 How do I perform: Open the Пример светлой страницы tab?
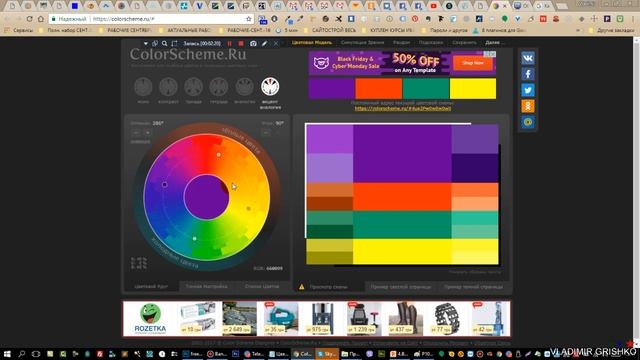(x=401, y=287)
